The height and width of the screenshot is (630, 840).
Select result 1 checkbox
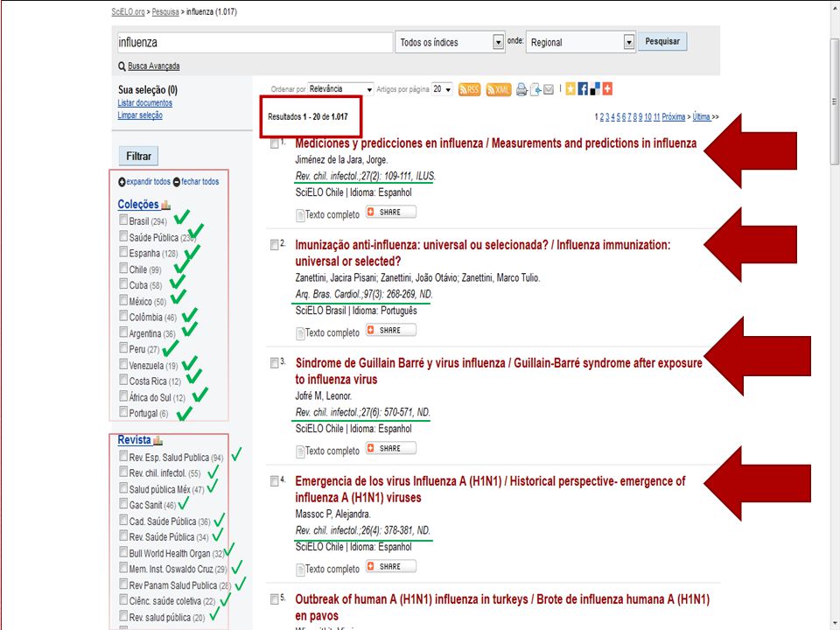[274, 143]
